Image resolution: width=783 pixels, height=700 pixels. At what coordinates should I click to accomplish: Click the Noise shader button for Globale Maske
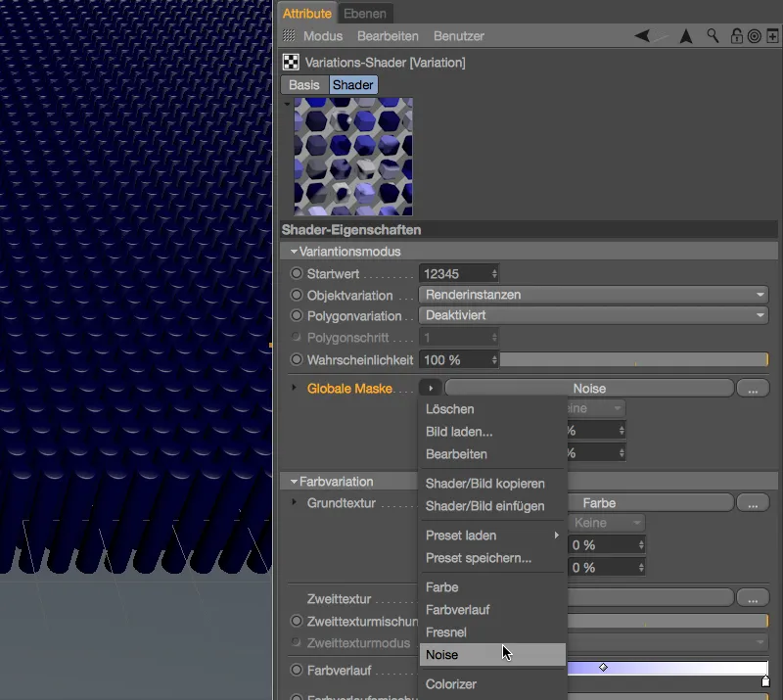tap(588, 389)
